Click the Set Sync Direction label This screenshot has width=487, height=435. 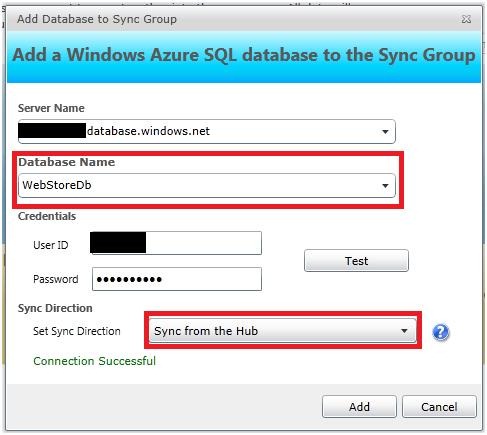click(x=77, y=331)
